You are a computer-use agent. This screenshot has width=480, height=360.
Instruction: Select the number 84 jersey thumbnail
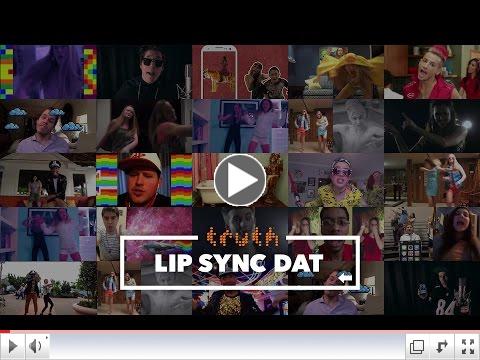[432, 288]
